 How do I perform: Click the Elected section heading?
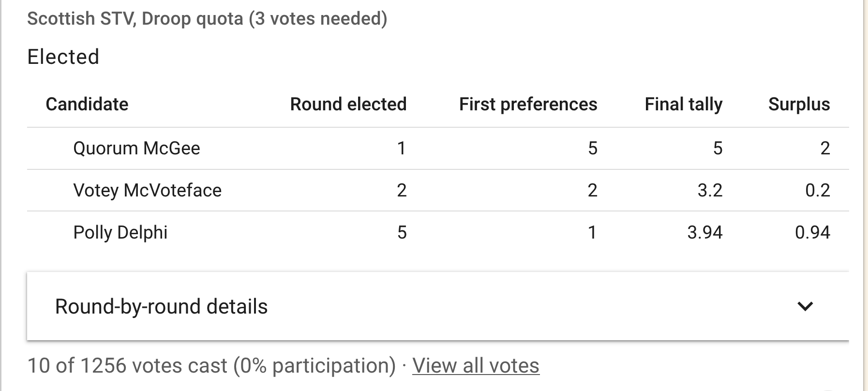(63, 57)
